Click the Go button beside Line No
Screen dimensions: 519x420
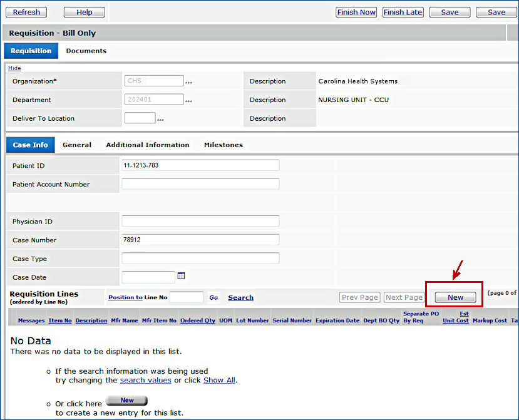click(x=213, y=298)
